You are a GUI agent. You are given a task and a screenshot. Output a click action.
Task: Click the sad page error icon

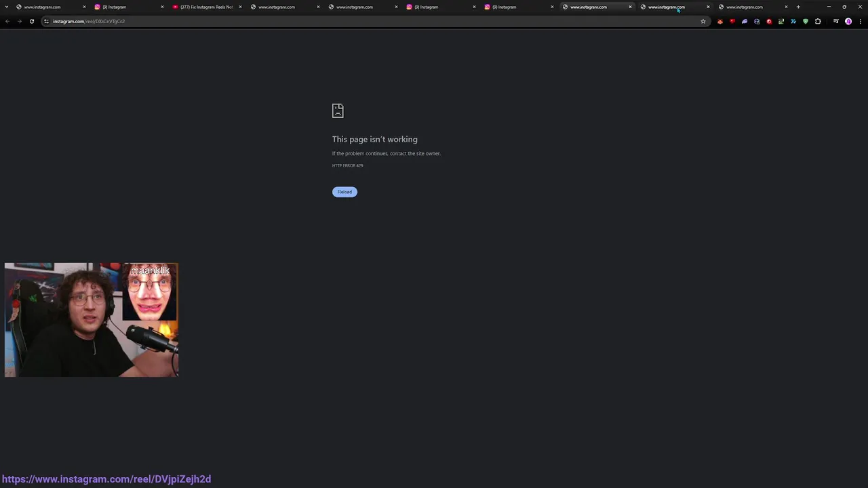tap(338, 110)
